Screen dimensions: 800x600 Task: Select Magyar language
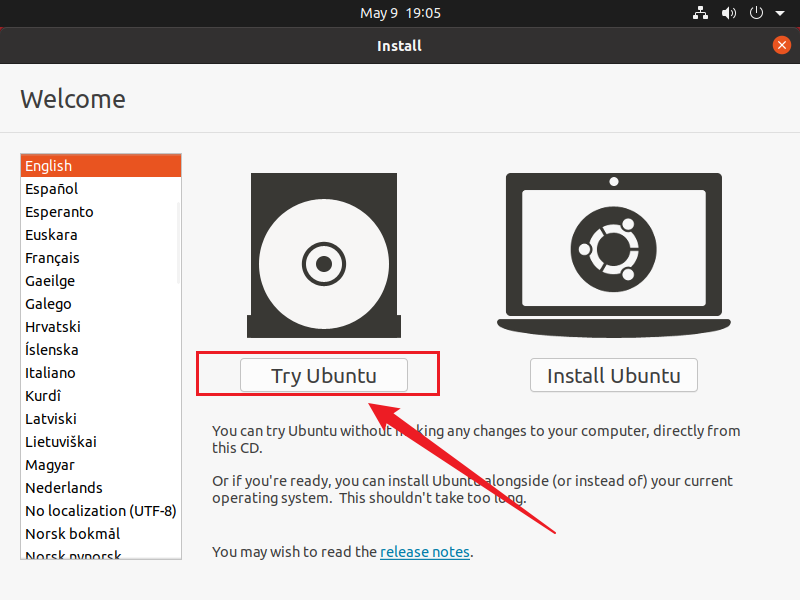click(101, 465)
